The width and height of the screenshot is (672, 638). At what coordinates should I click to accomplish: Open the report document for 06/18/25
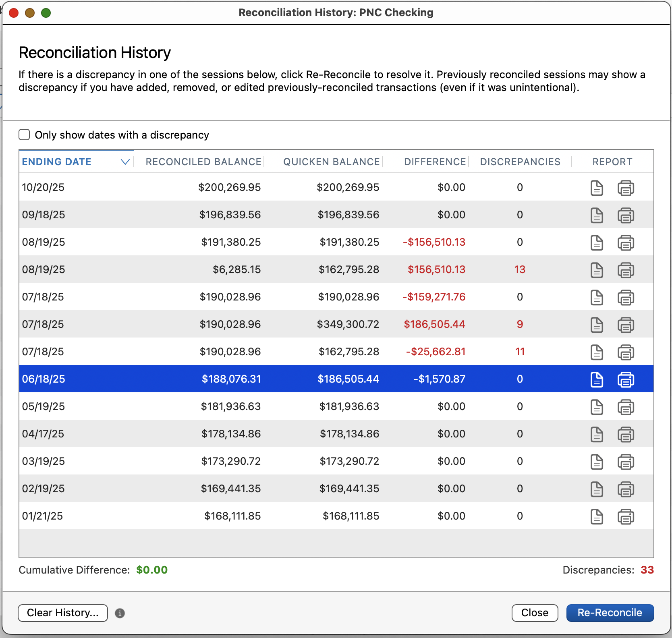pos(597,379)
